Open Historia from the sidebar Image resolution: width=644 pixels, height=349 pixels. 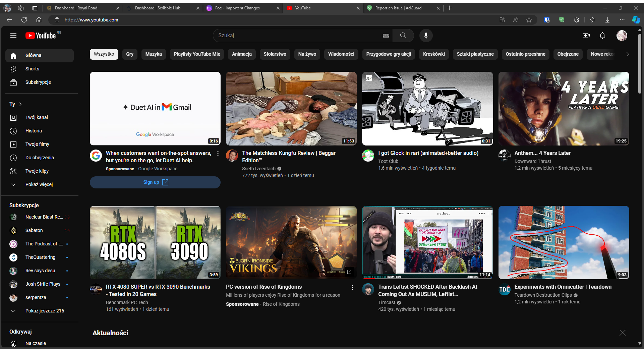(34, 131)
